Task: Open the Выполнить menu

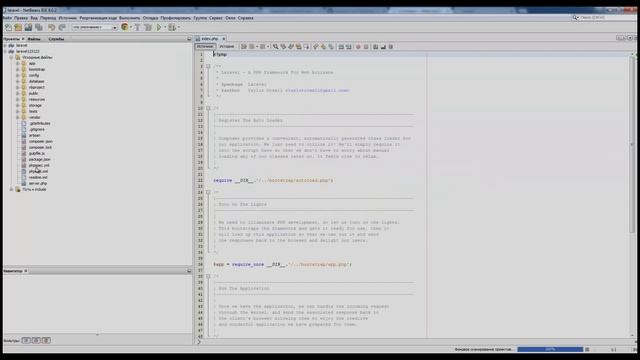Action: point(129,18)
